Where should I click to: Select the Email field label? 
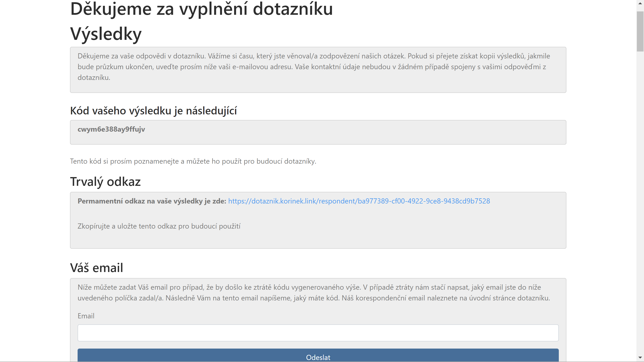point(86,316)
